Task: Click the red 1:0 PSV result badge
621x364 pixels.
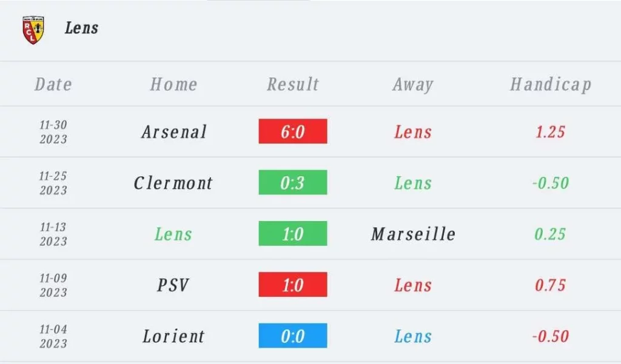Action: click(x=293, y=285)
